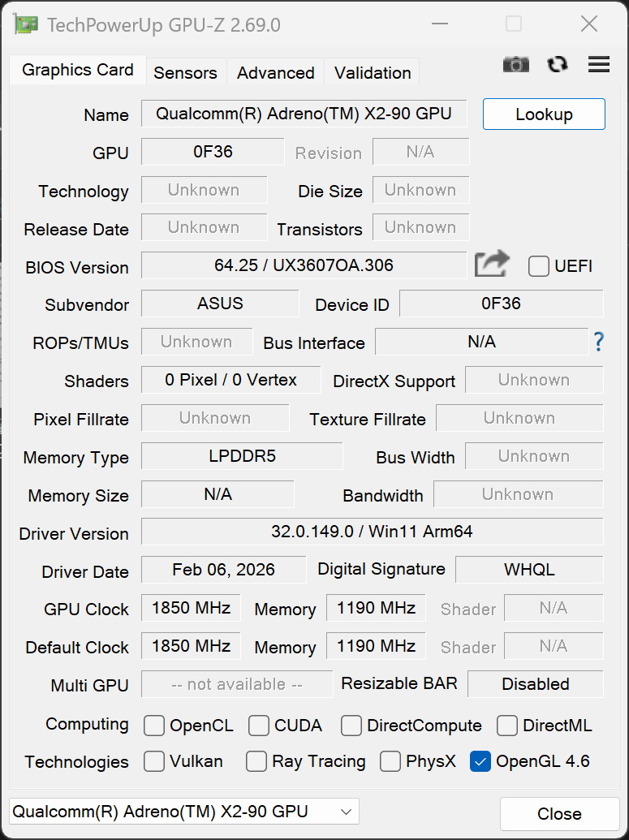Click the GPU Name field

(x=304, y=114)
